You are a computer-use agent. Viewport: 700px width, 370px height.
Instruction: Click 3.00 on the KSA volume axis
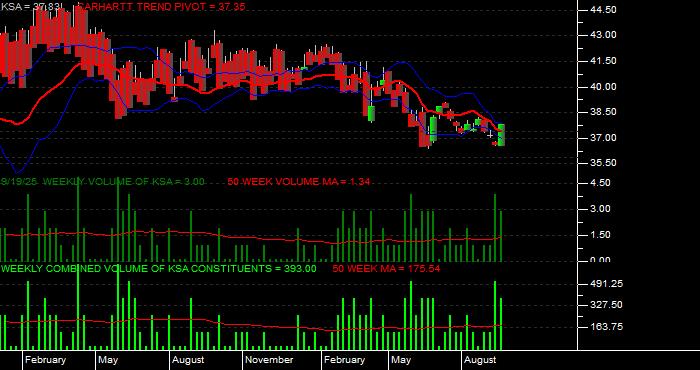click(x=601, y=209)
